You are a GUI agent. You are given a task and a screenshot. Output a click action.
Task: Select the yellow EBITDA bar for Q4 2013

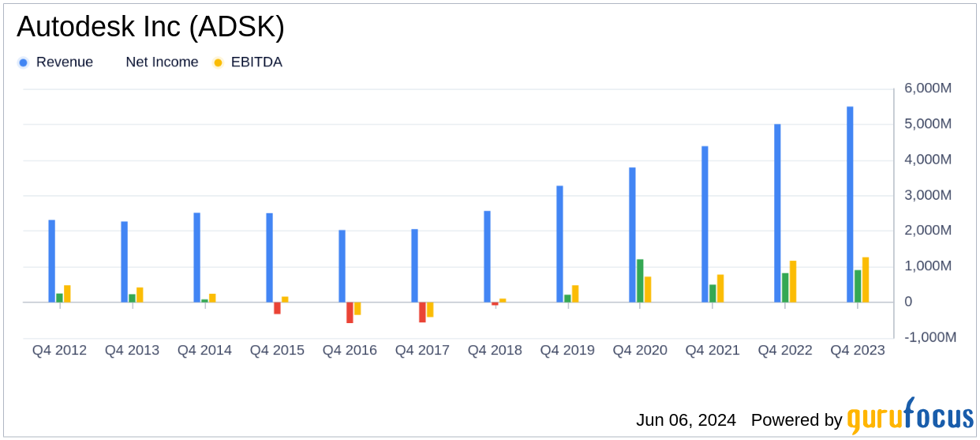140,295
